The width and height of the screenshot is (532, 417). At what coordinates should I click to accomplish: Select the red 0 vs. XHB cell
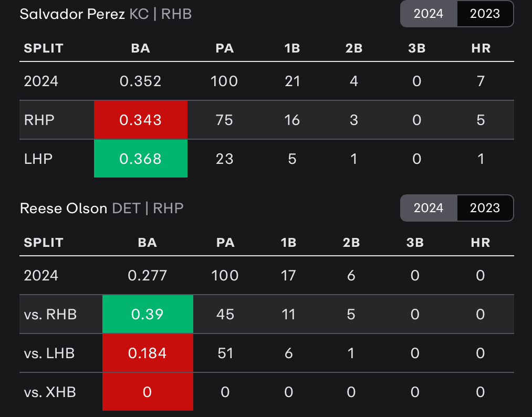coord(148,392)
